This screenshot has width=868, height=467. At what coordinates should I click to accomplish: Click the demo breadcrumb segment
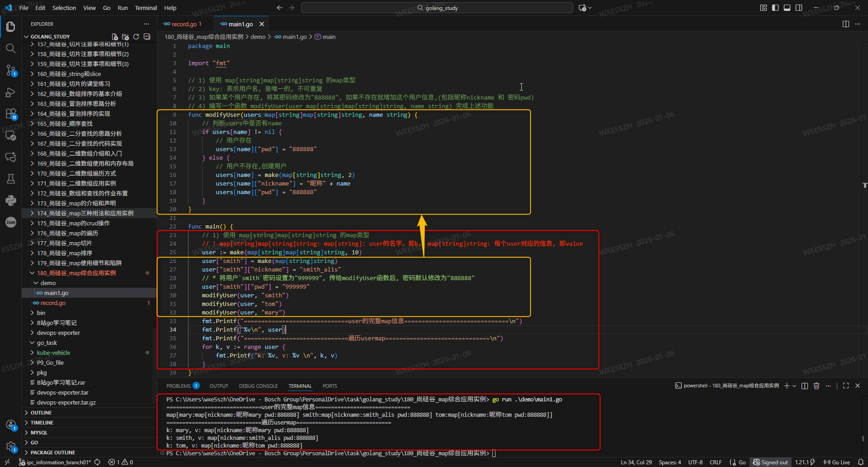pos(258,37)
